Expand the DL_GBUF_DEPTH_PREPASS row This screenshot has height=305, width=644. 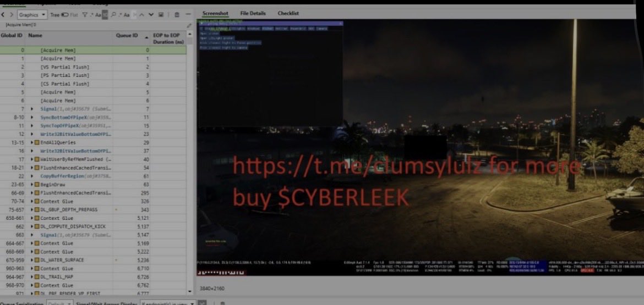(x=32, y=210)
